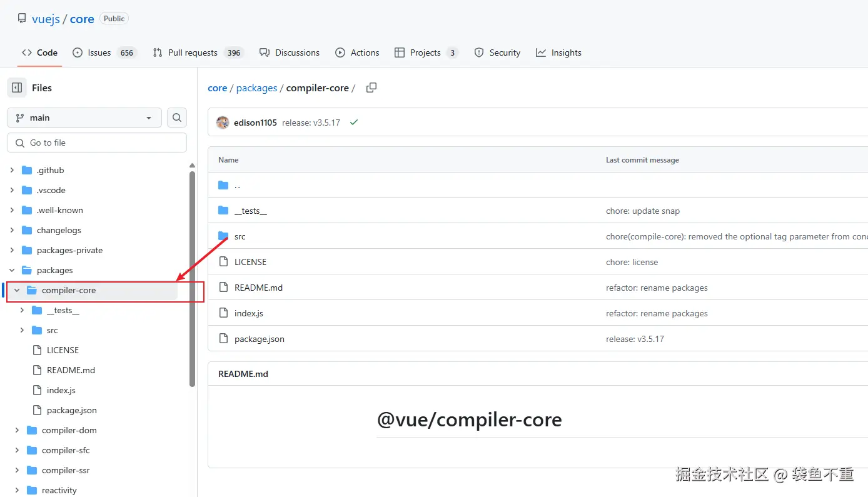Open package.json file in the table
The height and width of the screenshot is (497, 868).
(260, 339)
